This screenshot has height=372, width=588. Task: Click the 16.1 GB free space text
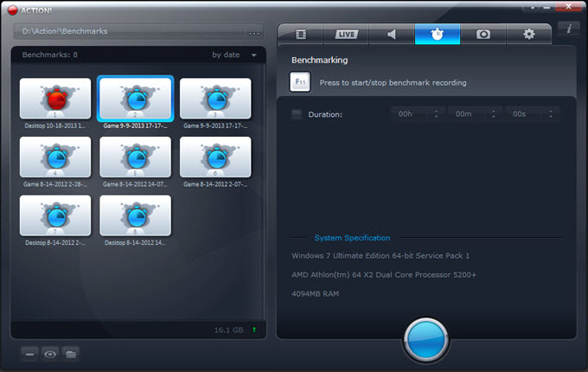pos(229,330)
